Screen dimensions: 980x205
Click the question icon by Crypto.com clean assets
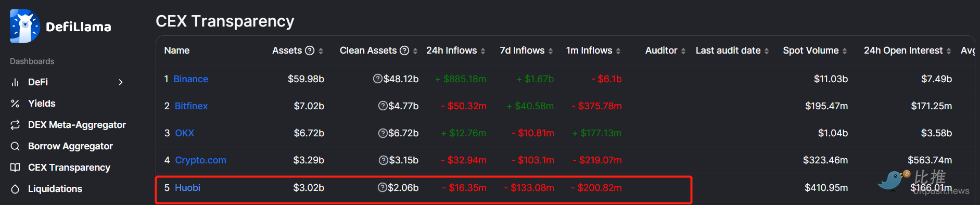click(x=383, y=160)
